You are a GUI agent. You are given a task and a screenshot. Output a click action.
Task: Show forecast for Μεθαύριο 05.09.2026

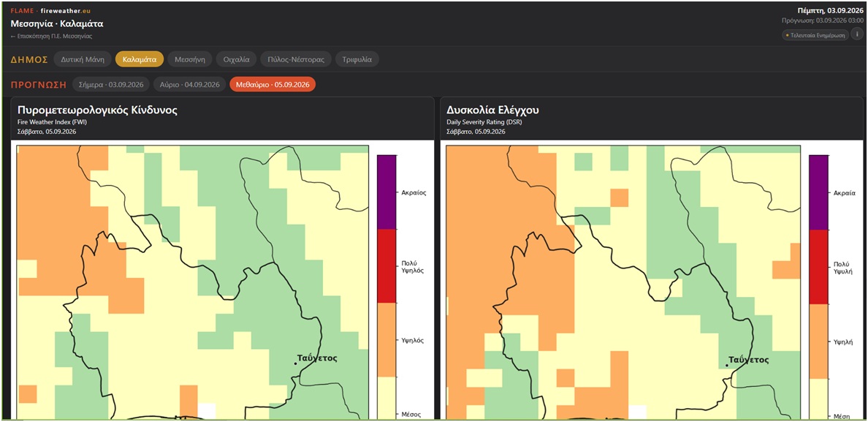coord(273,85)
